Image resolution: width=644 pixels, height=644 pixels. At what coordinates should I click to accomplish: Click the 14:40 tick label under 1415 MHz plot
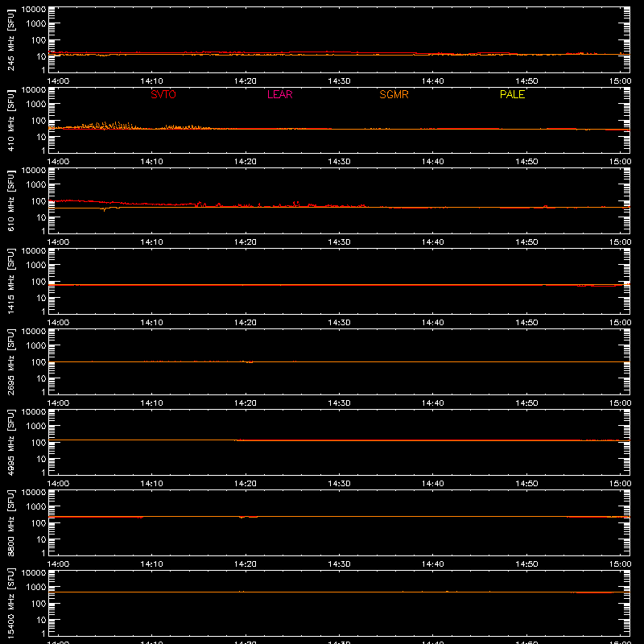point(432,323)
